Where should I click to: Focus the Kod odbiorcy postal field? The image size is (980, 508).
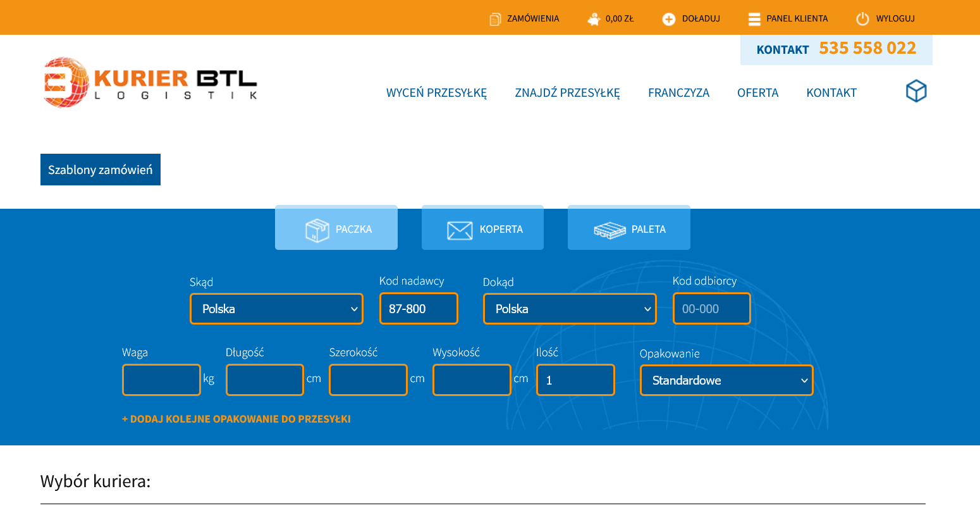coord(712,309)
